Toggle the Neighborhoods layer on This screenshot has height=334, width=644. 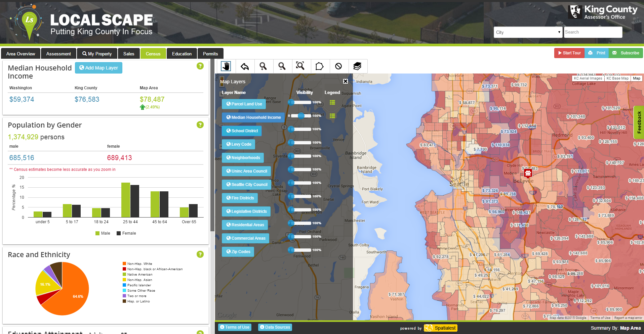pos(243,157)
